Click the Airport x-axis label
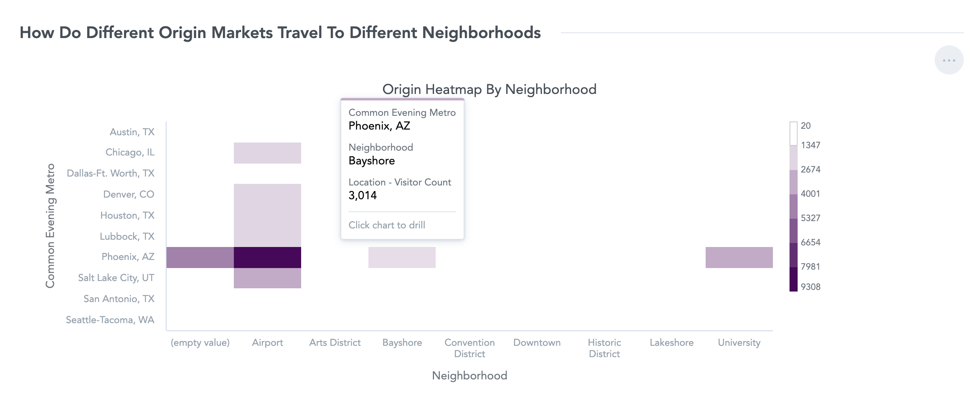 267,343
